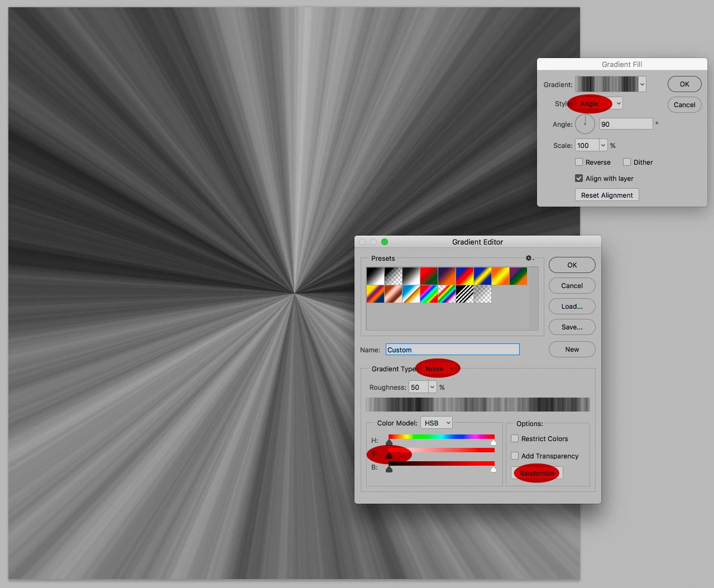Click the saturation S slider handle
The width and height of the screenshot is (714, 588).
(x=389, y=456)
